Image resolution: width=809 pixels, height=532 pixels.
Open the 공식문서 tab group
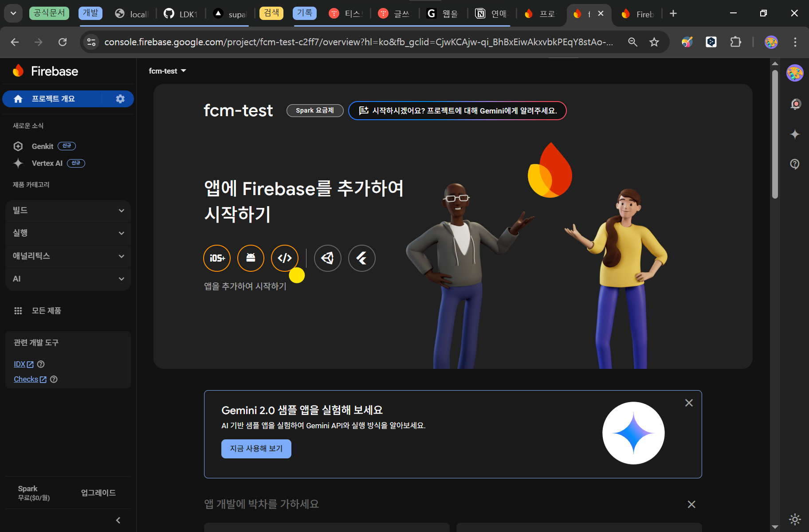pos(49,13)
